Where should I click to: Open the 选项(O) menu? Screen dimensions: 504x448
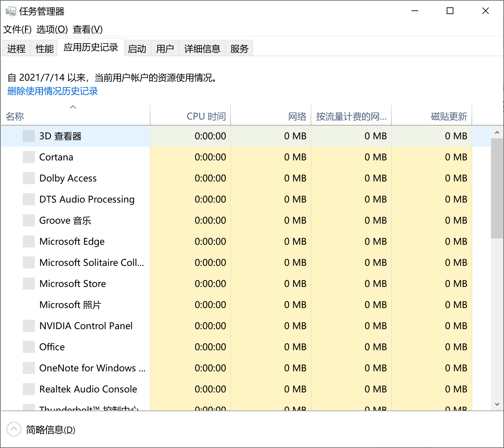click(x=52, y=29)
